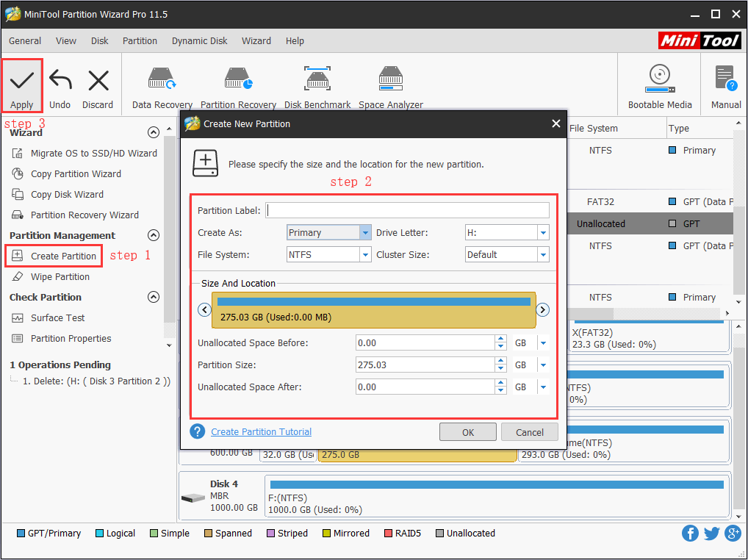
Task: Select the pending Delete H: operation
Action: pyautogui.click(x=96, y=381)
